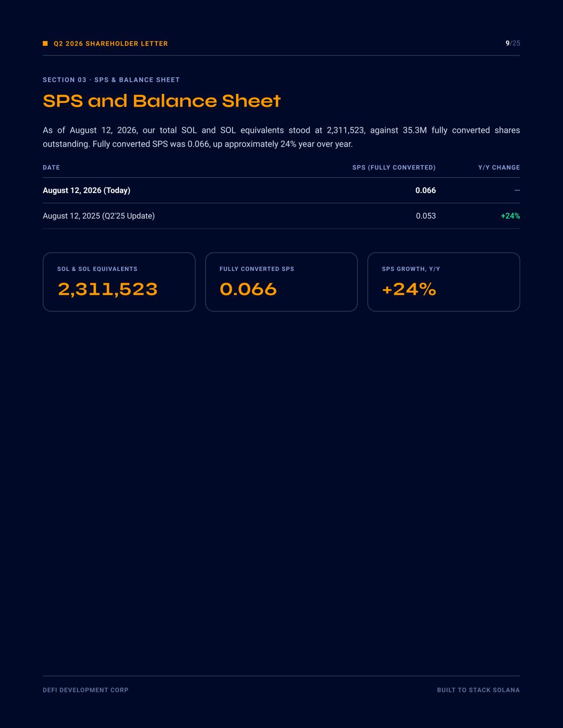Click the SPS (Fully Converted) column header

394,167
